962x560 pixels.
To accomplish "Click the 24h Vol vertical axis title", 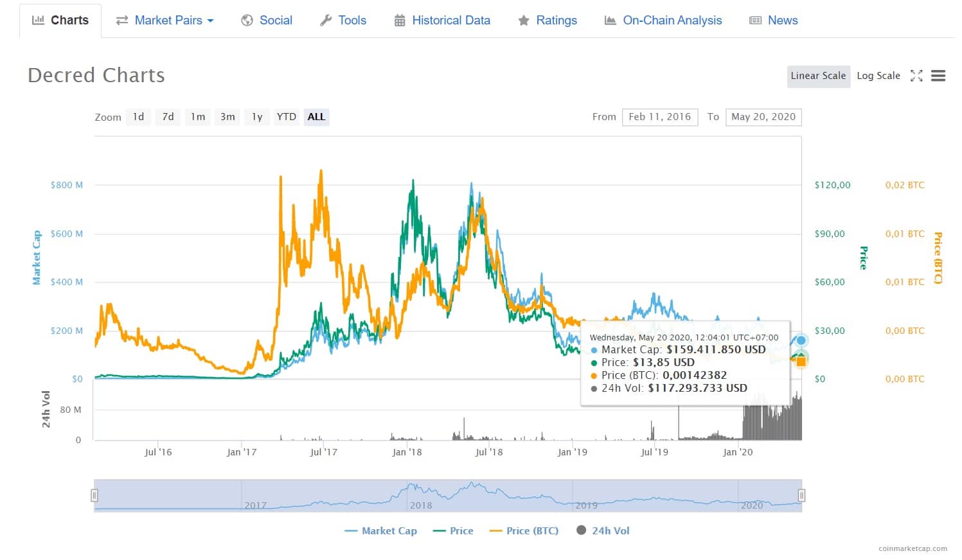I will 46,409.
